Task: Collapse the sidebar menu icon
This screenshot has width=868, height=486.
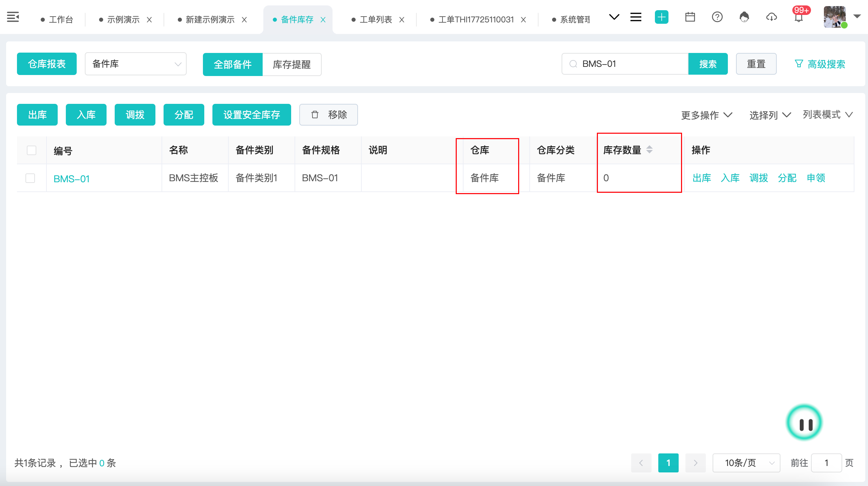Action: tap(13, 17)
